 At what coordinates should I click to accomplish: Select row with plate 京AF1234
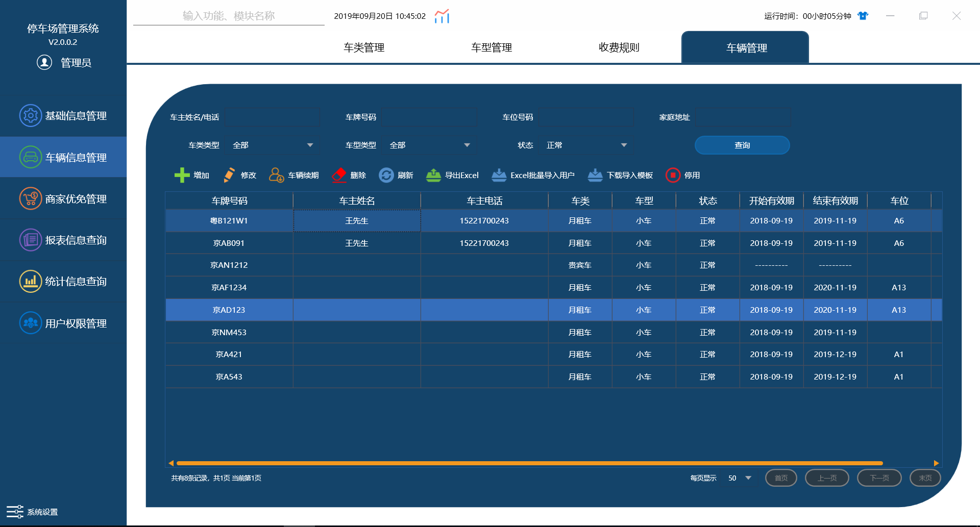tap(553, 288)
